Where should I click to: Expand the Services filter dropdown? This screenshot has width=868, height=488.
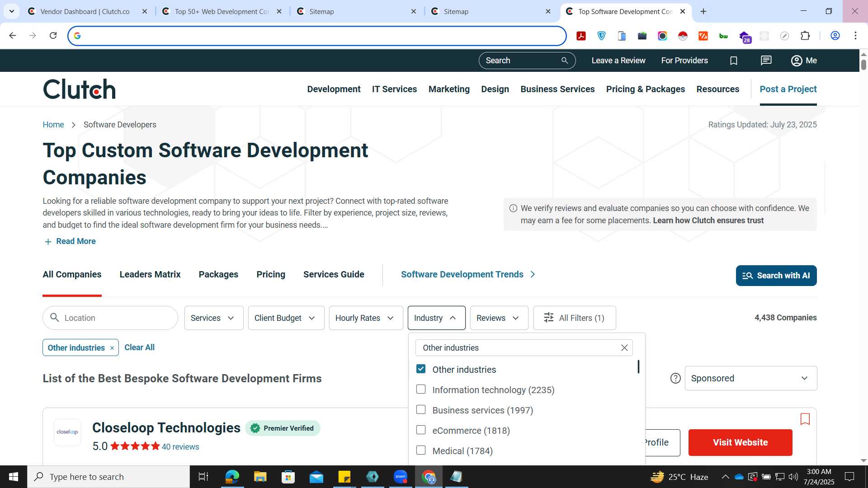[213, 318]
